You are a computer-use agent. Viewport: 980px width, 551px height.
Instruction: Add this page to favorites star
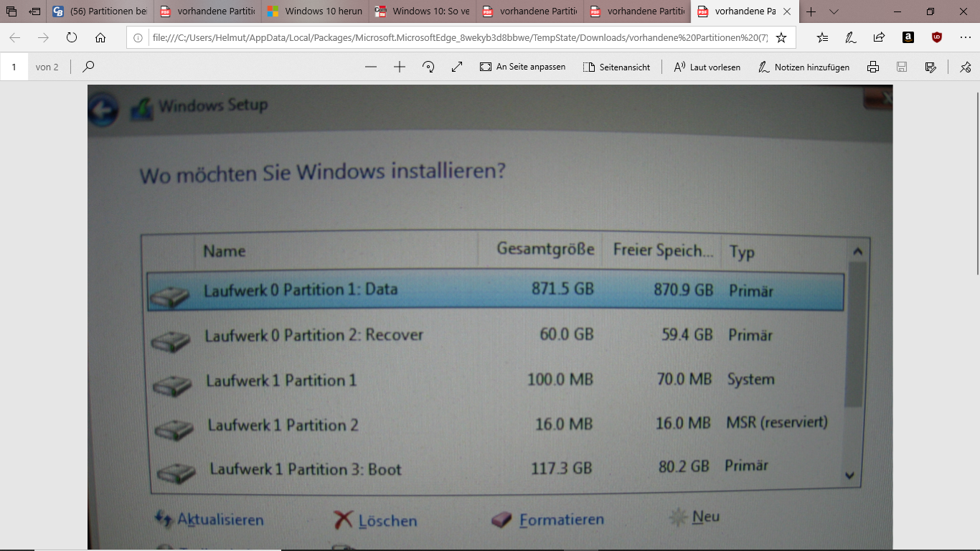(781, 38)
